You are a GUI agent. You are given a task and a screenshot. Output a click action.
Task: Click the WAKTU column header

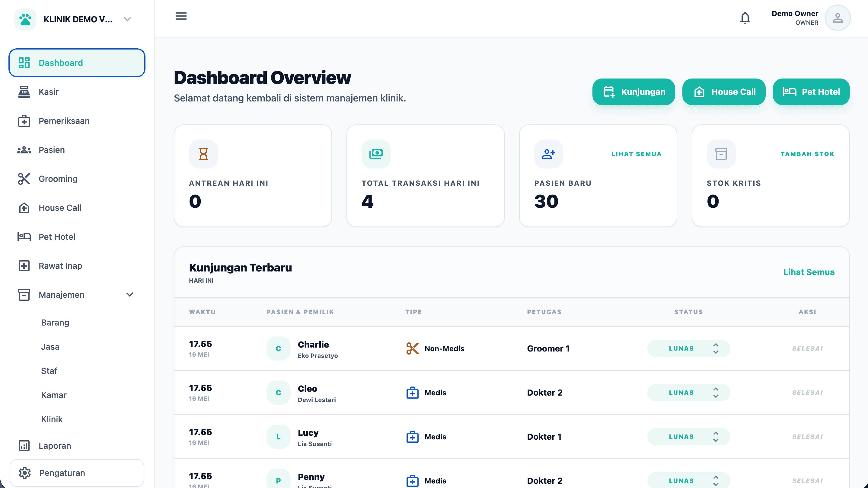[202, 312]
